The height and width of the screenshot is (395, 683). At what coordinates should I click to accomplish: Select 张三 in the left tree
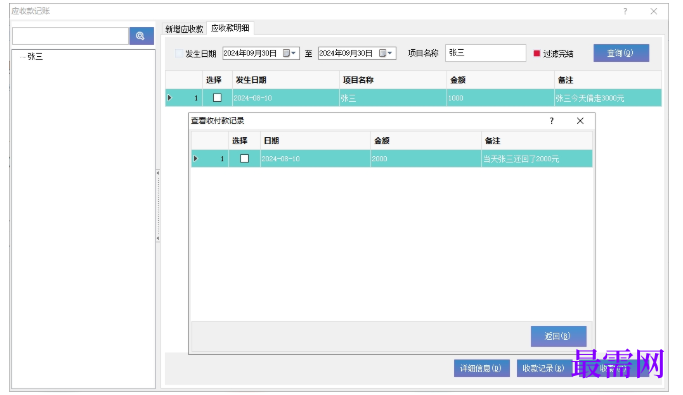[x=35, y=57]
